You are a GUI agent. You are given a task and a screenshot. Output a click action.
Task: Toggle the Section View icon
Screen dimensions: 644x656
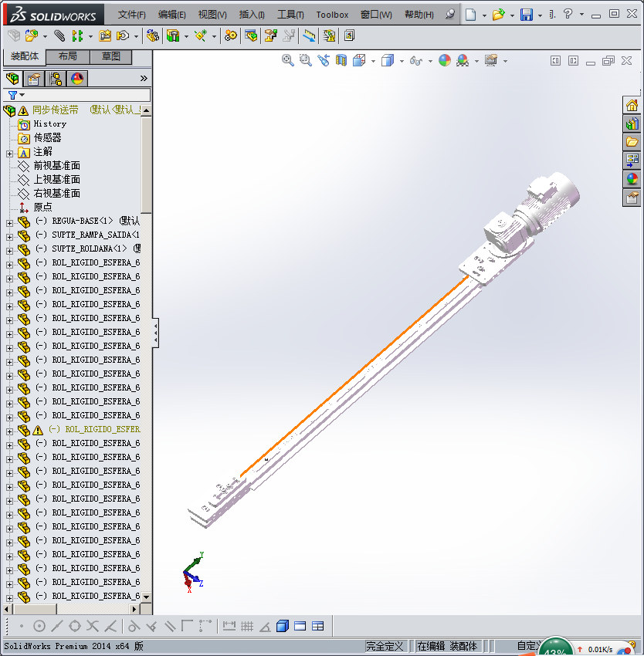[341, 61]
